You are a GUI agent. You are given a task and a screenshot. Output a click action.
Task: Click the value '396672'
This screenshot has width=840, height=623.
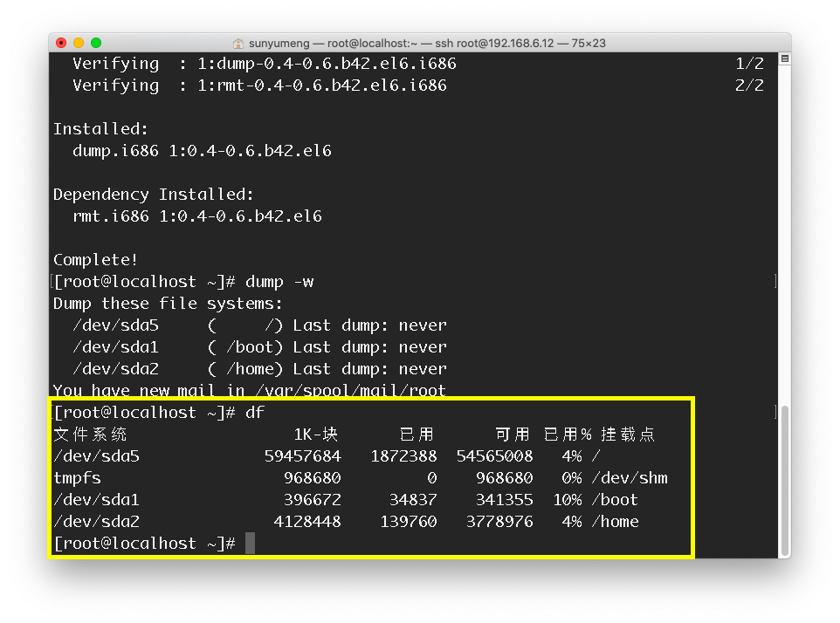[313, 500]
